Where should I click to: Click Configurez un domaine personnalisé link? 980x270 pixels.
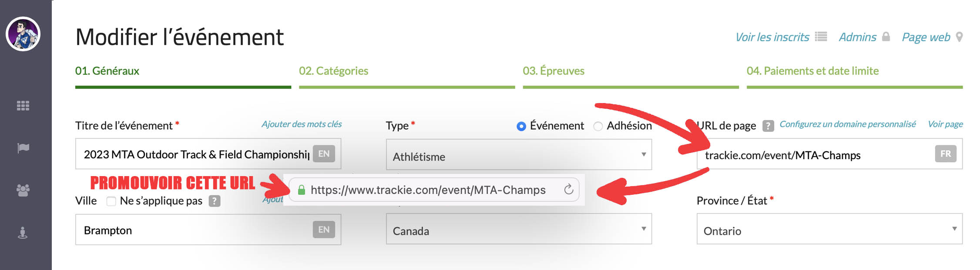point(847,124)
